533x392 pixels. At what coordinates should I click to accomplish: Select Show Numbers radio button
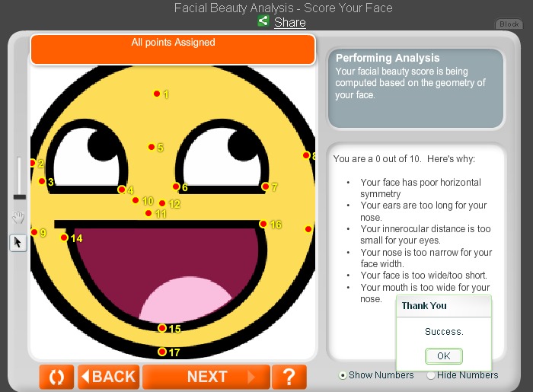pos(343,375)
